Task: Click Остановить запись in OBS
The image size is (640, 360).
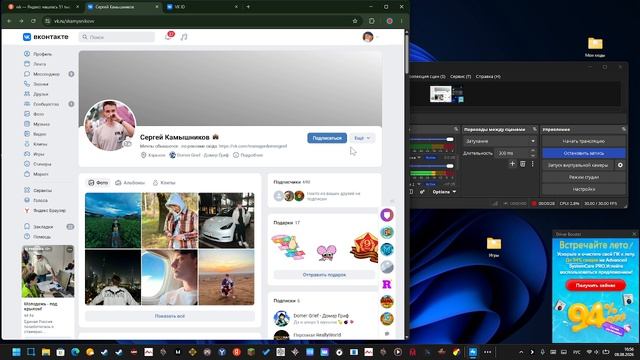Action: coord(584,153)
